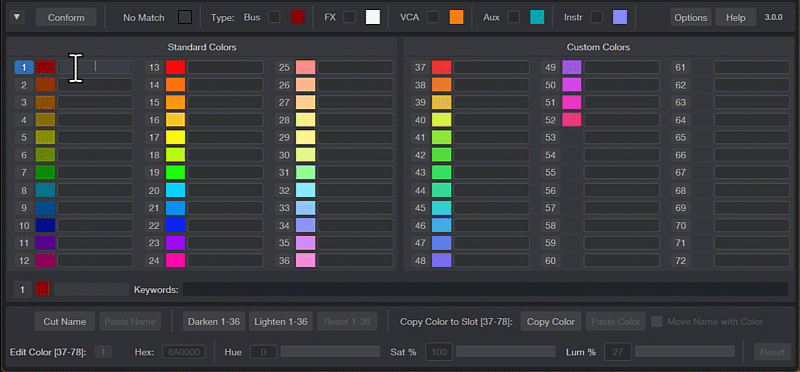800x372 pixels.
Task: Open the Help button
Action: pos(736,17)
